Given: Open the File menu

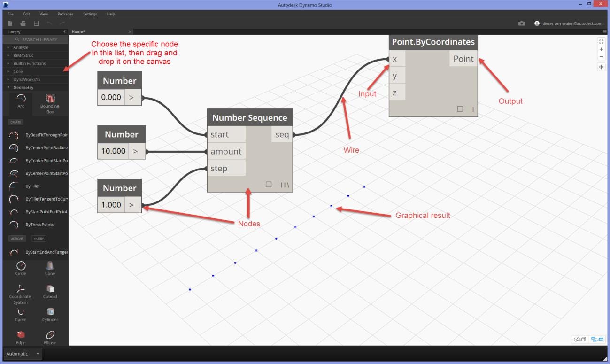Looking at the screenshot, I should pos(10,14).
